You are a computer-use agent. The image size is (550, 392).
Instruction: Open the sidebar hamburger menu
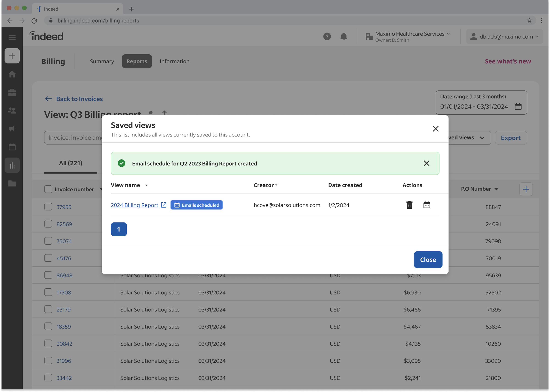(12, 37)
